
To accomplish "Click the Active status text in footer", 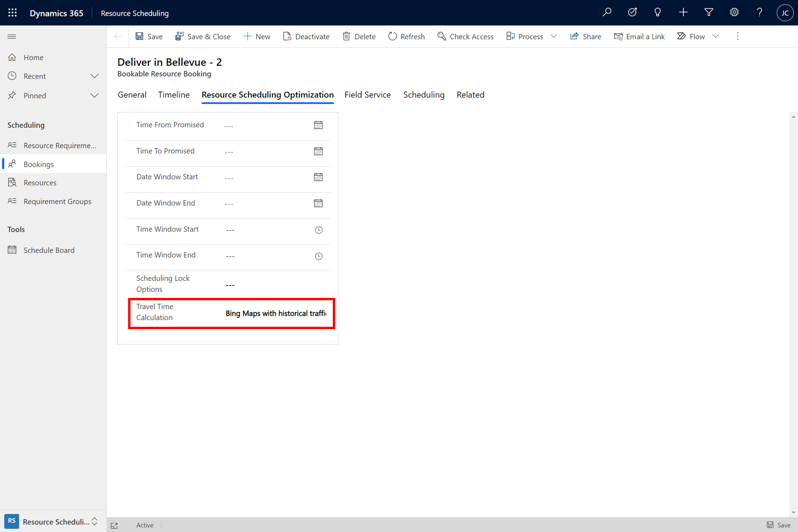I will tap(145, 525).
